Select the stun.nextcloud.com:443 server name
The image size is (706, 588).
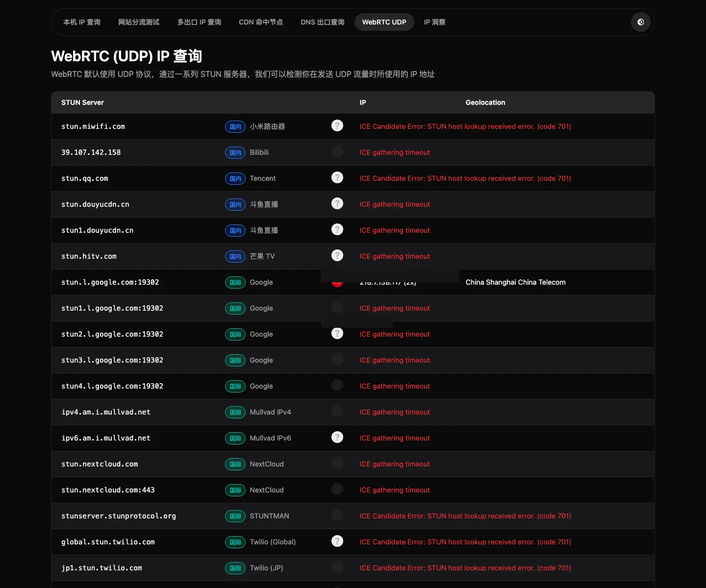pyautogui.click(x=108, y=490)
